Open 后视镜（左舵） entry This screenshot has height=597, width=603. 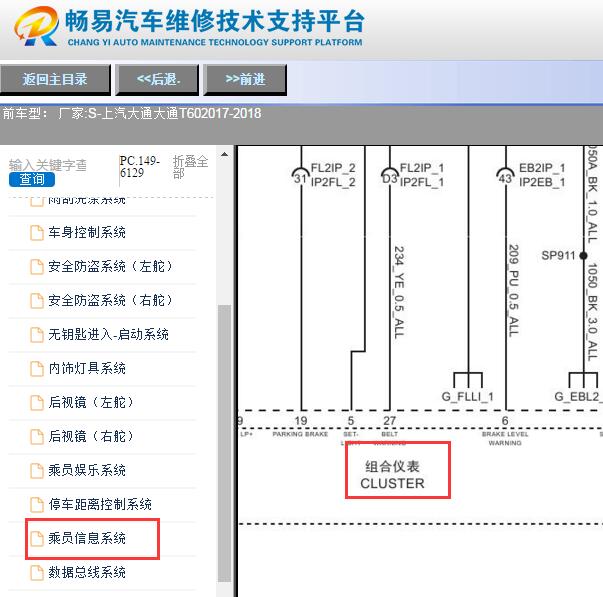91,402
